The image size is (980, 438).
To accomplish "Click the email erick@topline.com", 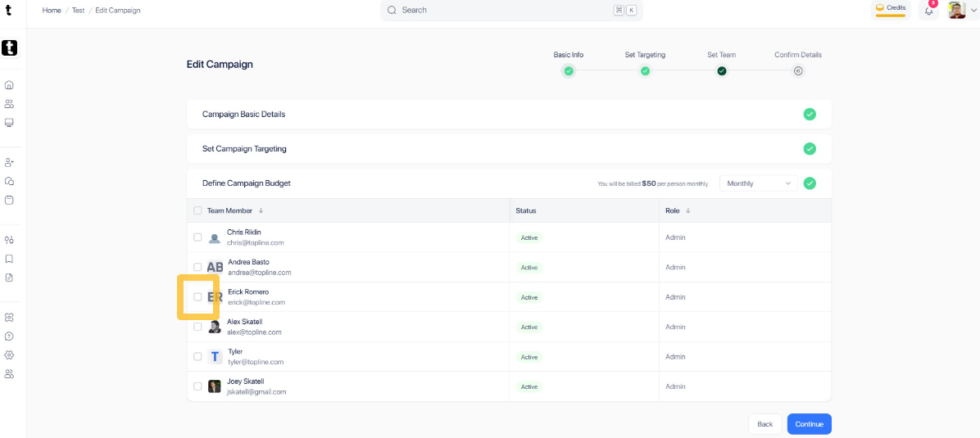I will click(x=256, y=302).
